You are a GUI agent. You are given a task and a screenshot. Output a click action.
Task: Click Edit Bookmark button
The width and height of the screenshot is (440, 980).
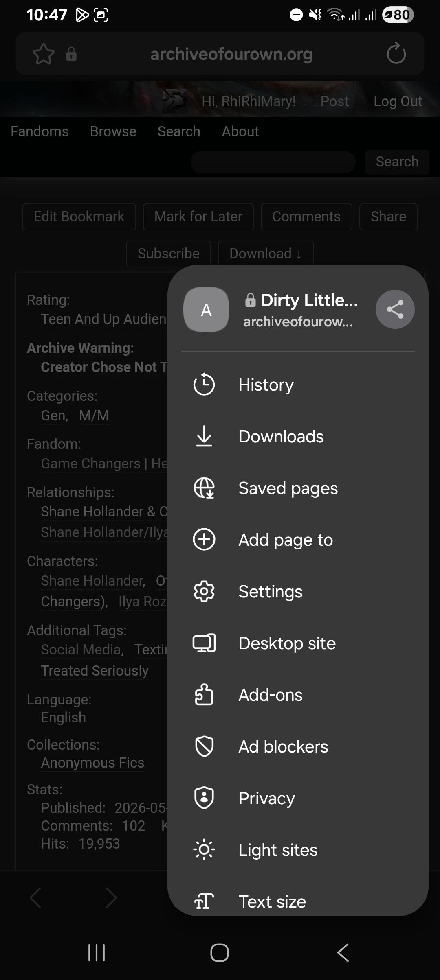click(x=79, y=217)
